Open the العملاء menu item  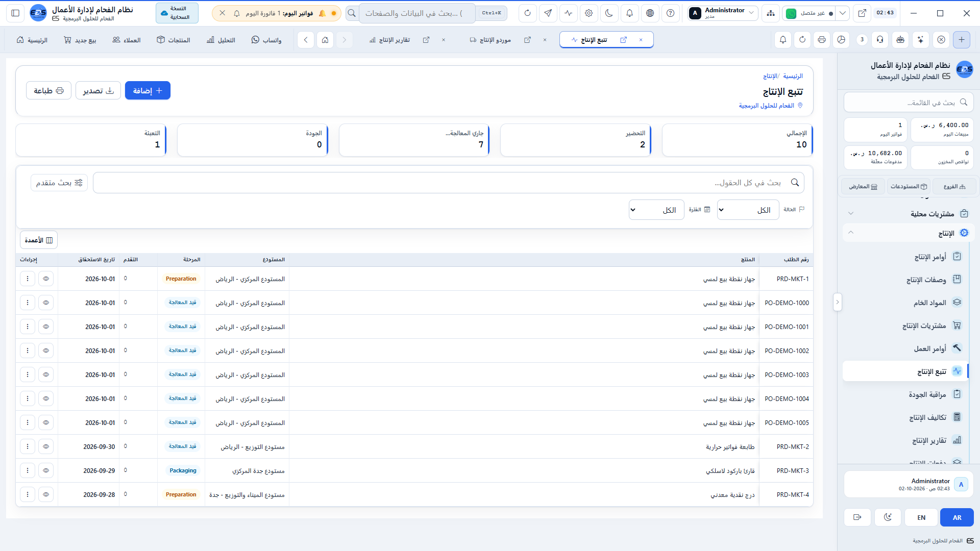coord(127,40)
